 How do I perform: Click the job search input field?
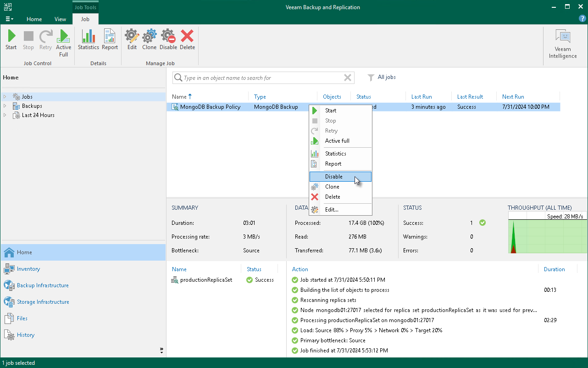(x=263, y=78)
